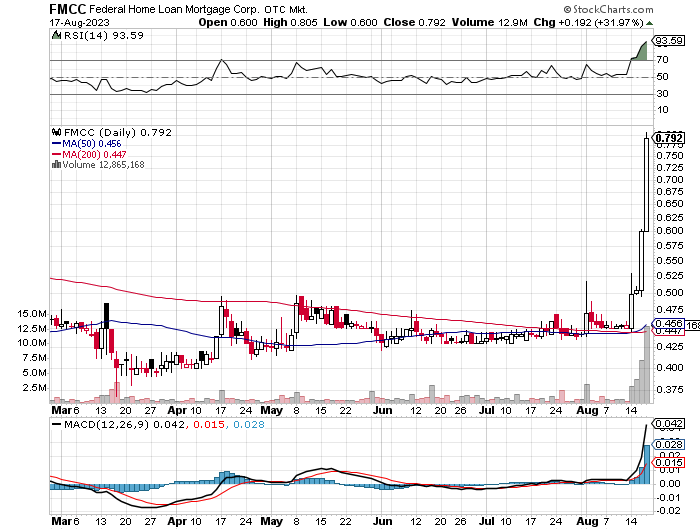Click the RSI mountain icon beside RSI(14)

tap(56, 35)
